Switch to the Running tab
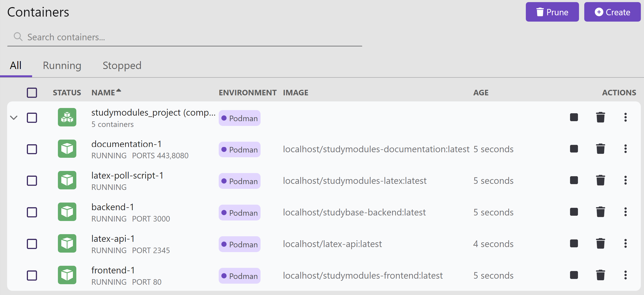 [62, 65]
